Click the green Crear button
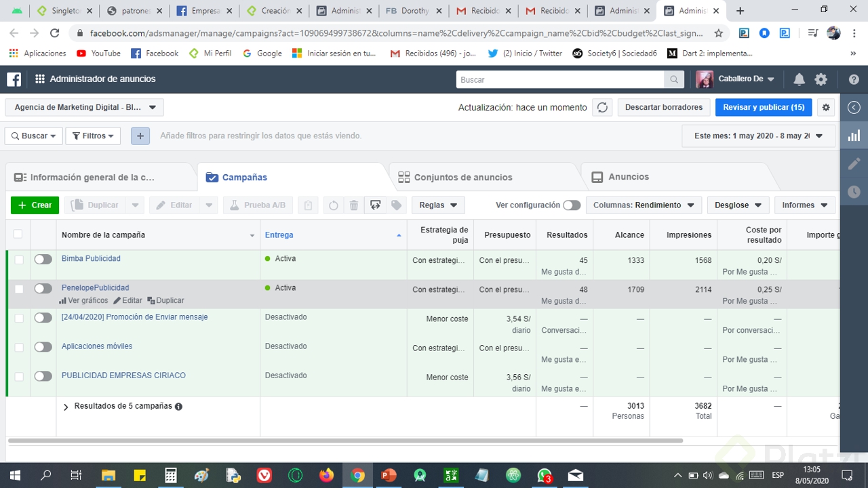Image resolution: width=868 pixels, height=488 pixels. pos(35,205)
